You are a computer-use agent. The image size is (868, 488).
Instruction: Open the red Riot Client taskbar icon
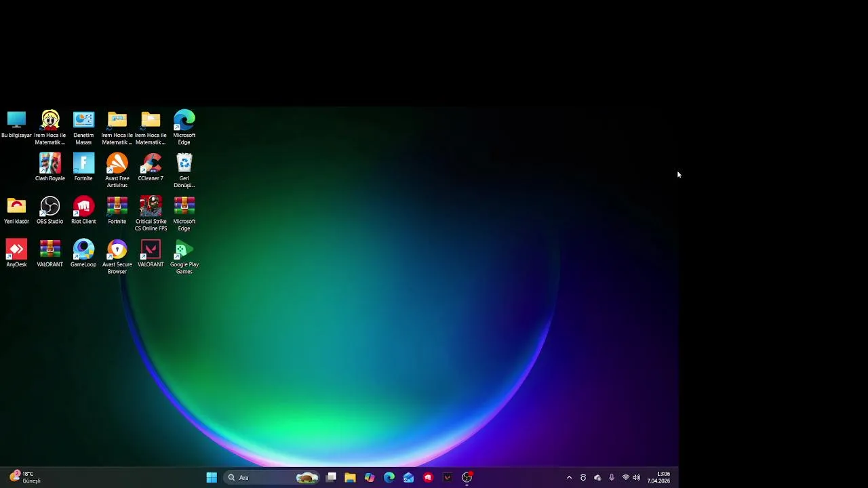click(x=428, y=478)
